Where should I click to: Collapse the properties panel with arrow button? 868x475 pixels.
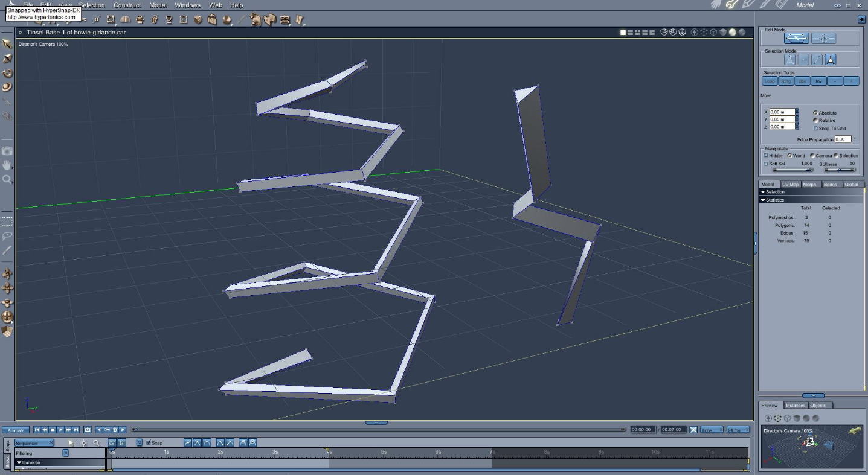coord(861,20)
